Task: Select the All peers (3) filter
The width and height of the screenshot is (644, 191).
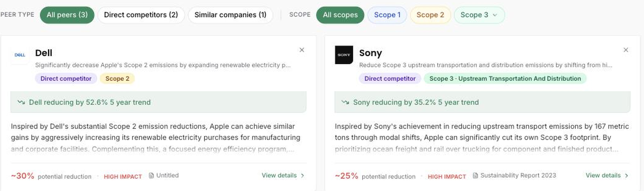Action: click(x=67, y=15)
